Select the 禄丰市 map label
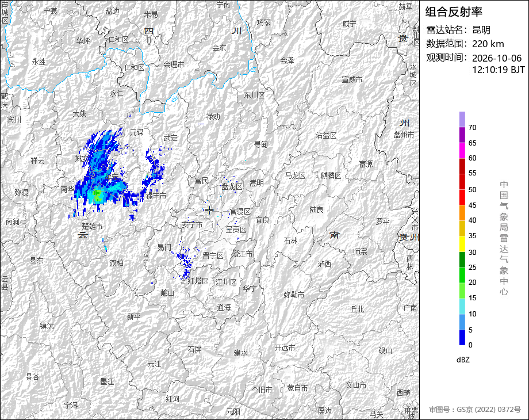Viewport: 529px width, 420px height. click(x=156, y=196)
